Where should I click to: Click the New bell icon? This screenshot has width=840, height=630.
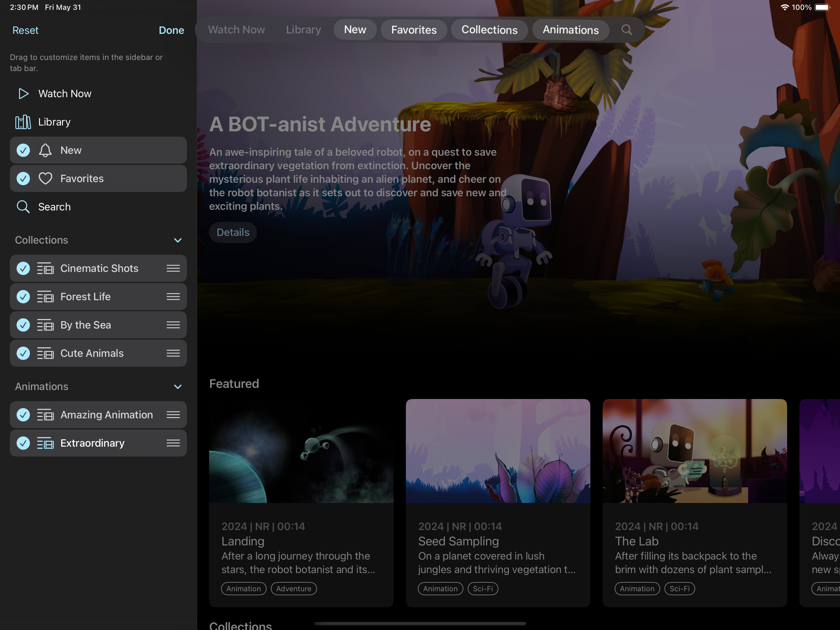click(45, 150)
